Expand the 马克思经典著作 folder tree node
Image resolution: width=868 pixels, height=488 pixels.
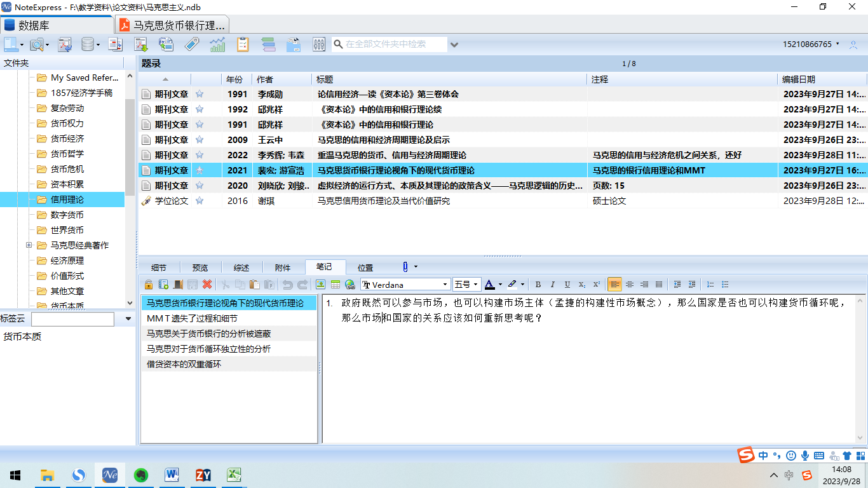[29, 245]
